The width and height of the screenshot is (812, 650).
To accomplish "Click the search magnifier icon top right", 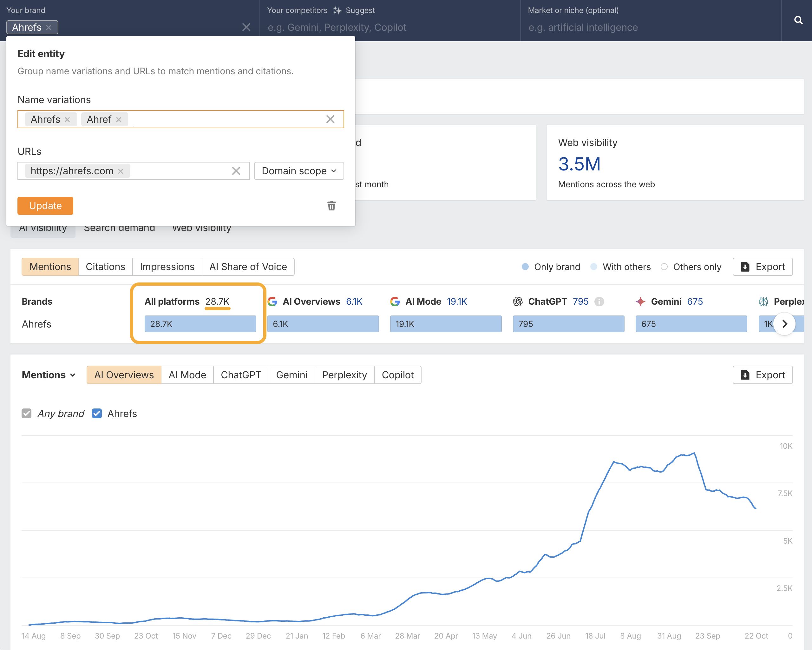I will 798,20.
